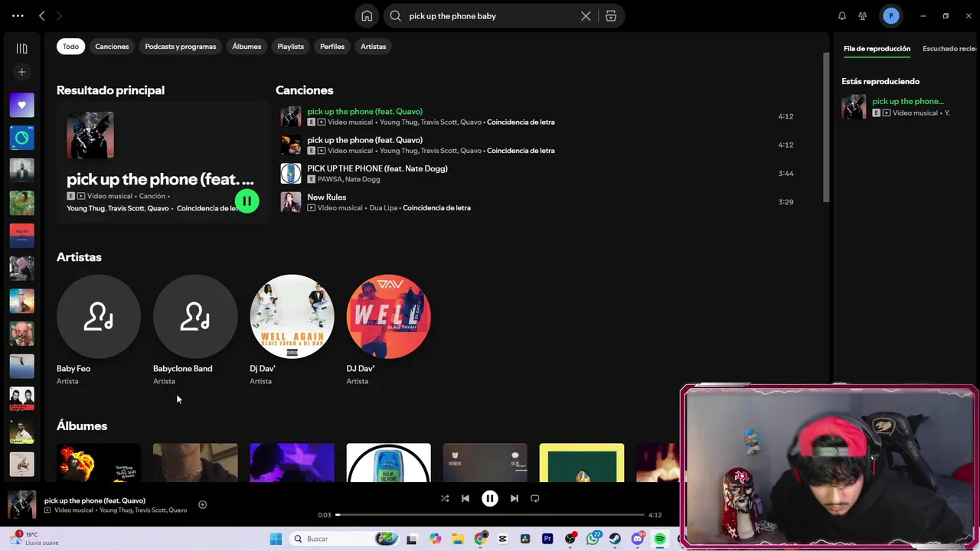Select the Artistas filter chip
This screenshot has width=980, height=551.
coord(374,47)
